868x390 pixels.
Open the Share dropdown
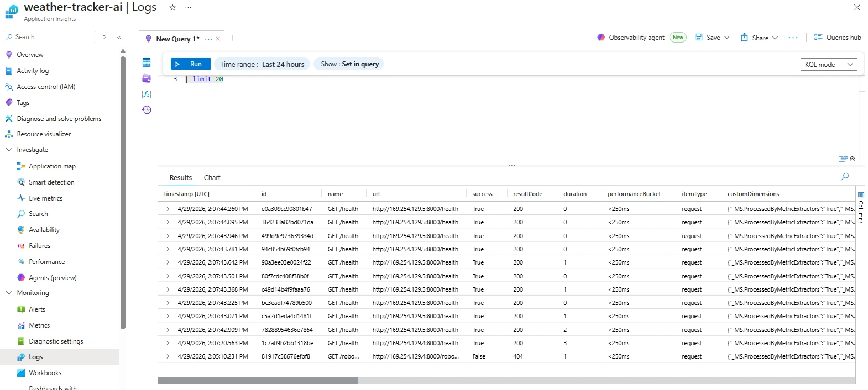[760, 38]
